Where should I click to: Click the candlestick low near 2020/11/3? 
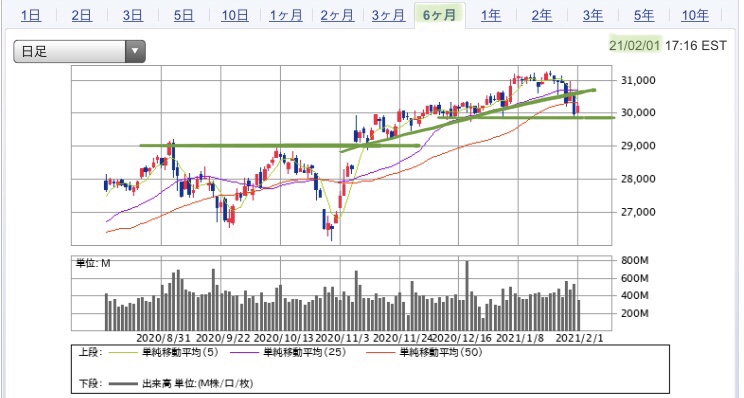coord(332,234)
